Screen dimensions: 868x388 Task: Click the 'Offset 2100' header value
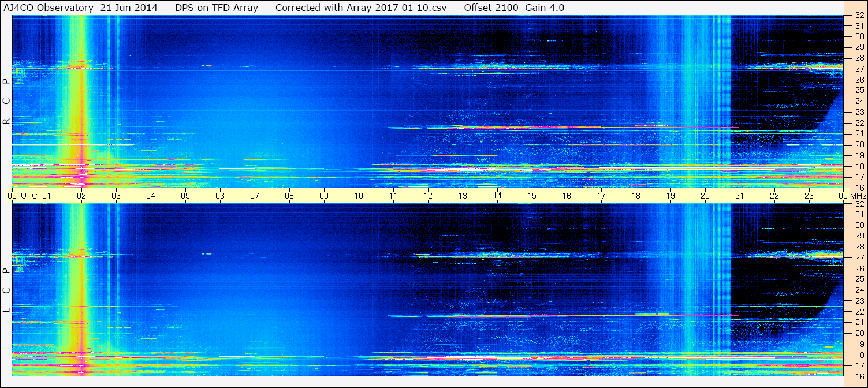491,8
